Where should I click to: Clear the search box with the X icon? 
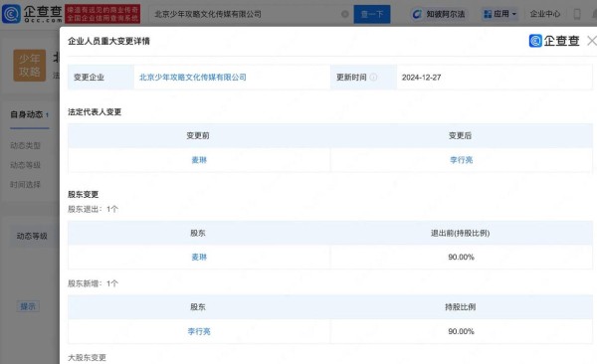click(x=345, y=14)
